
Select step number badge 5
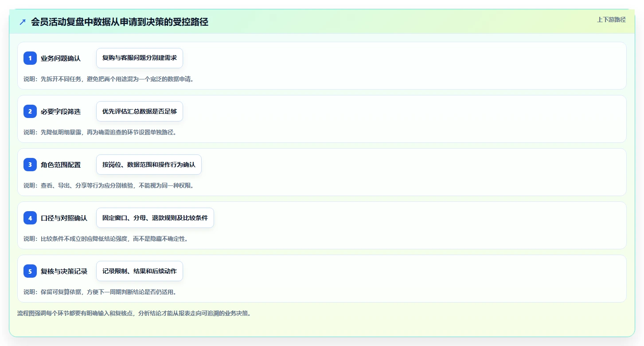[x=30, y=271]
